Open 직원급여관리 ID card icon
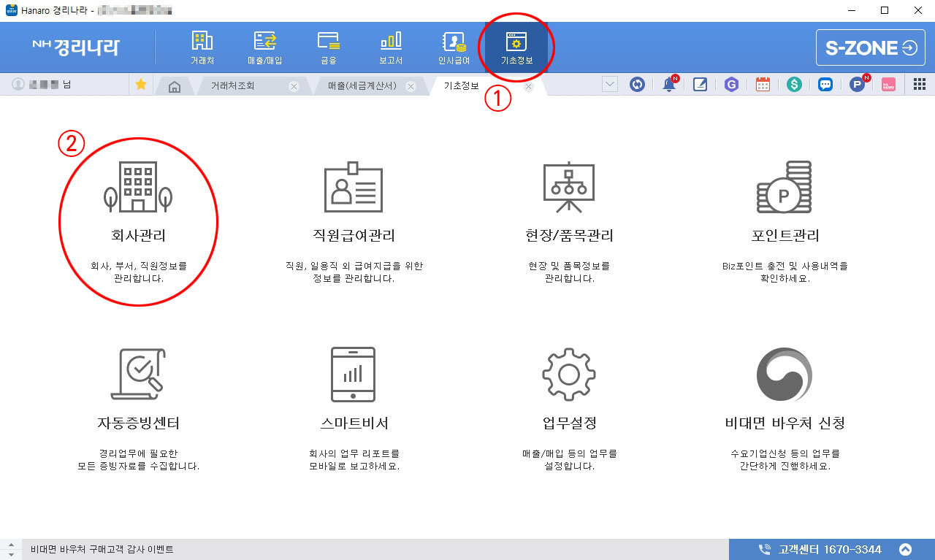Screen dimensions: 935x560 pos(354,187)
